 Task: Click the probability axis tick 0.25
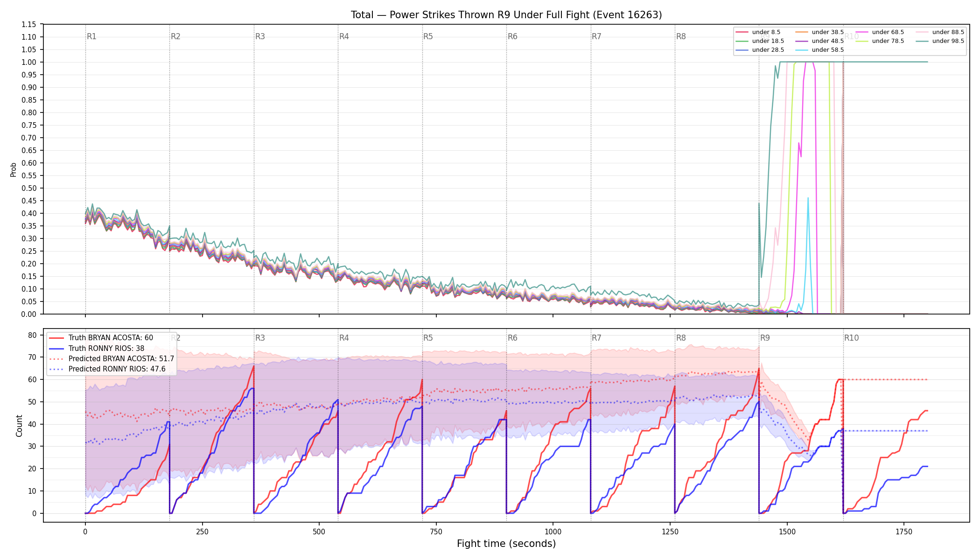tap(29, 251)
